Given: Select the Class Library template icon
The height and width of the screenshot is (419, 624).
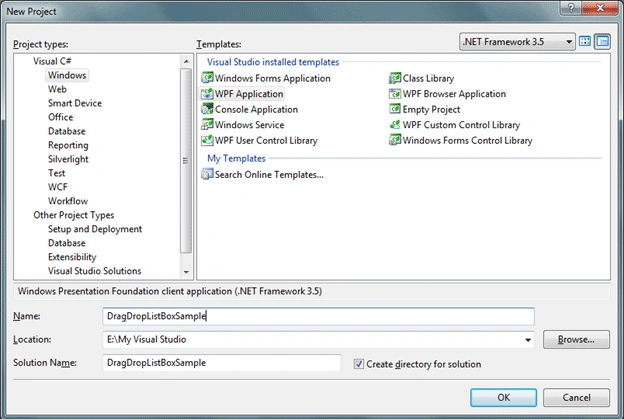Looking at the screenshot, I should pyautogui.click(x=395, y=78).
